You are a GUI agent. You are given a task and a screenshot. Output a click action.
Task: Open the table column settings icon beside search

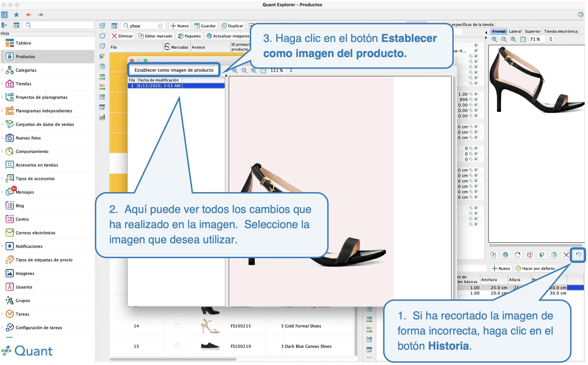pyautogui.click(x=114, y=26)
